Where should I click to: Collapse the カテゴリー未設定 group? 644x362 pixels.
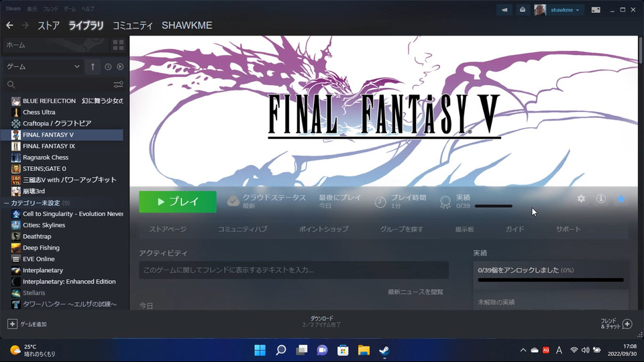[6, 203]
